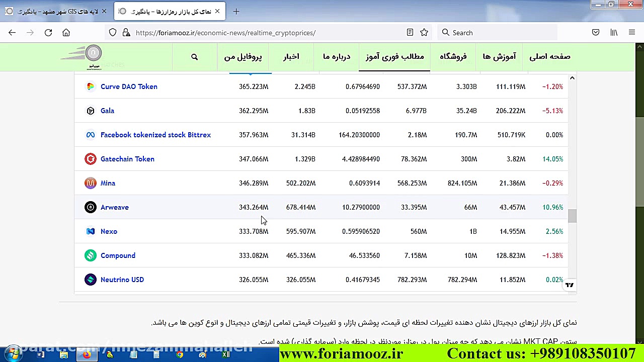The width and height of the screenshot is (644, 362).
Task: Open Firefox application menu hamburger icon
Action: click(632, 33)
